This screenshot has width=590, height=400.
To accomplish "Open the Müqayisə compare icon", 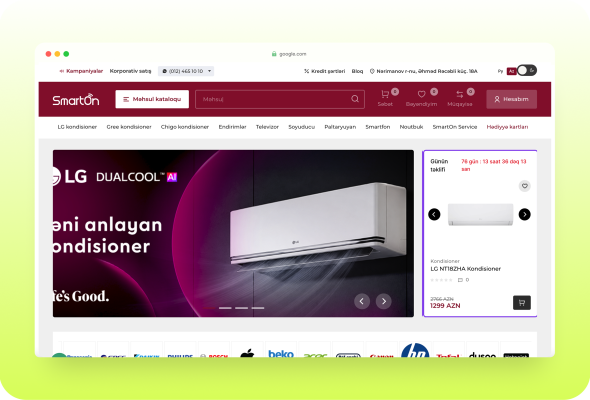I will (460, 99).
